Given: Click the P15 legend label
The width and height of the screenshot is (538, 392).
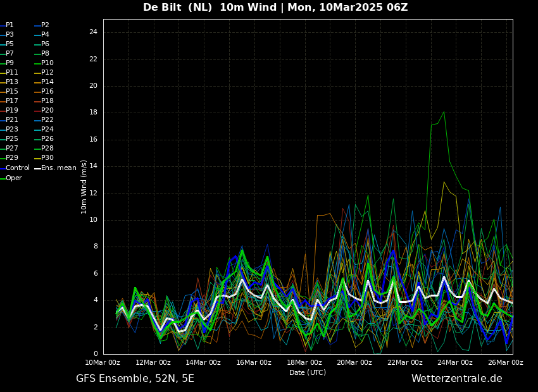Looking at the screenshot, I should (x=9, y=92).
